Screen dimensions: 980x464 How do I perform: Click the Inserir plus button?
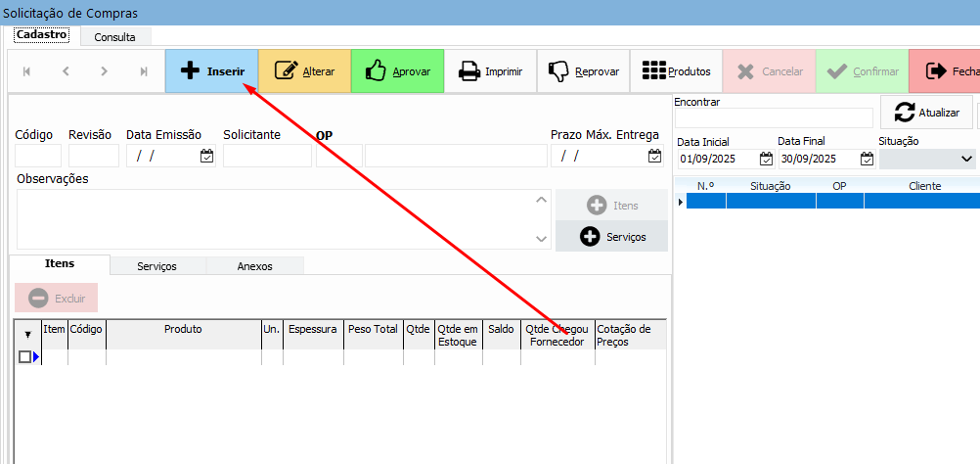point(211,71)
